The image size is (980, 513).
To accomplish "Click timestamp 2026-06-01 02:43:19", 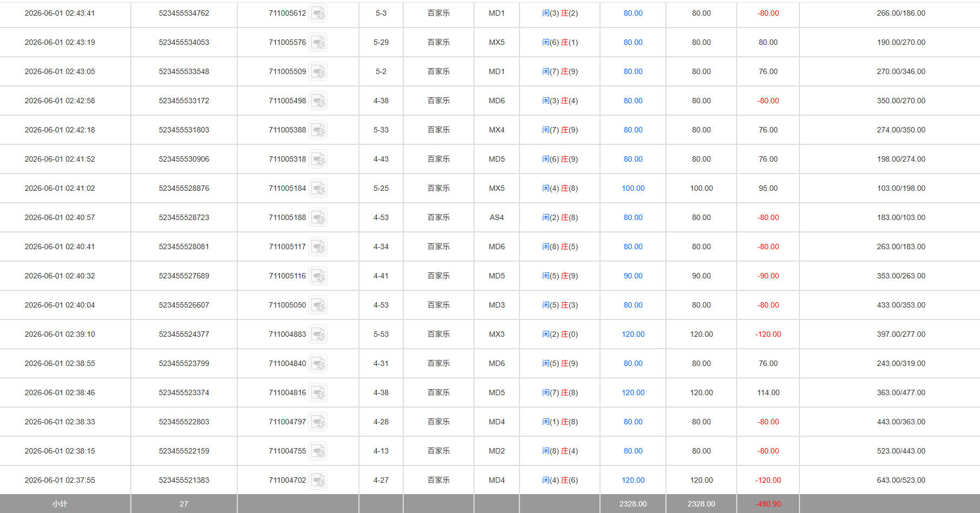I will pos(60,42).
